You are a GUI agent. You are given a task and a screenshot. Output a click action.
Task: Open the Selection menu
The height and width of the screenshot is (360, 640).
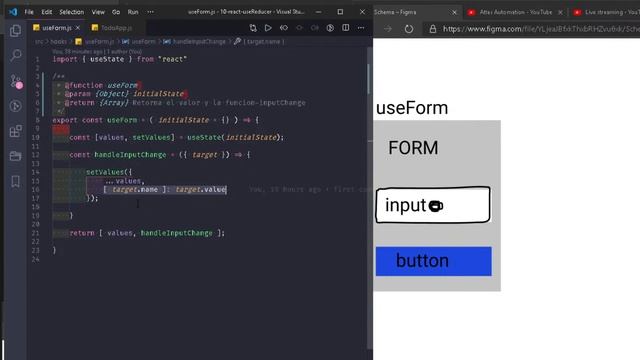coord(71,12)
